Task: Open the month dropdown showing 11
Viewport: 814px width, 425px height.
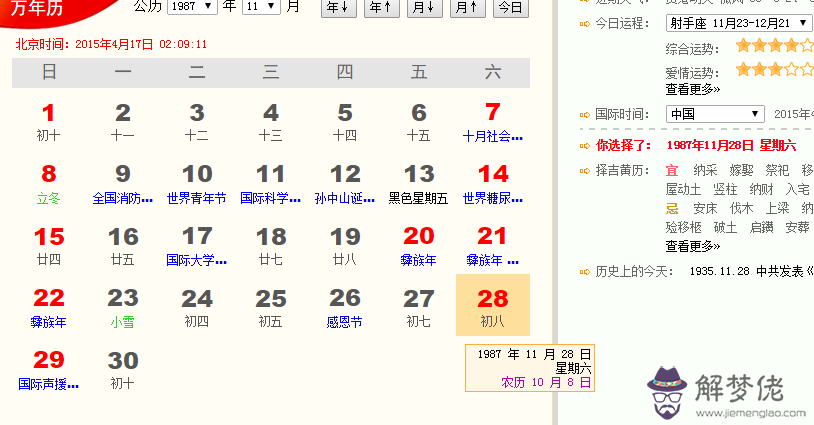Action: (x=261, y=6)
